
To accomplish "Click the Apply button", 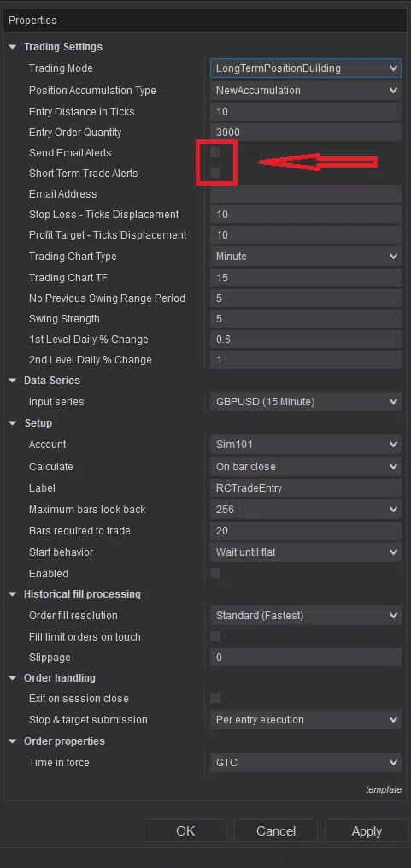I will pyautogui.click(x=367, y=831).
